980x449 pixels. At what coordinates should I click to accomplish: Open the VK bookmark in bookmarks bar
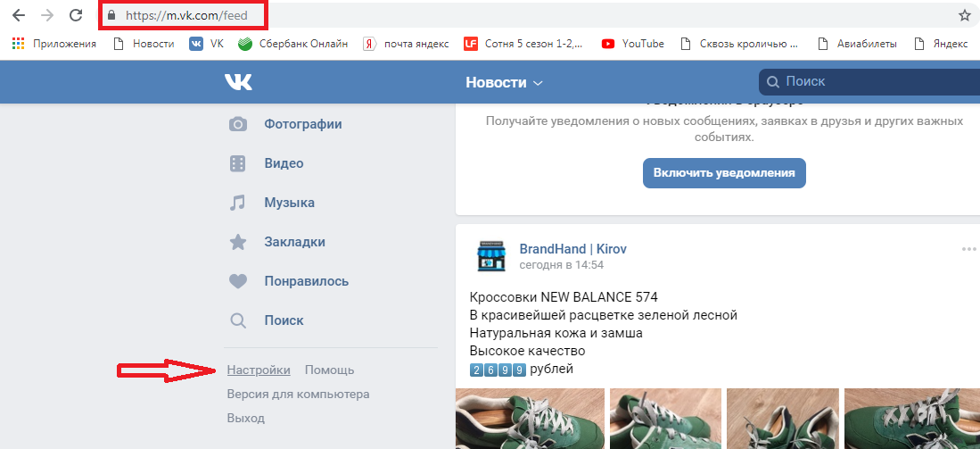point(206,44)
